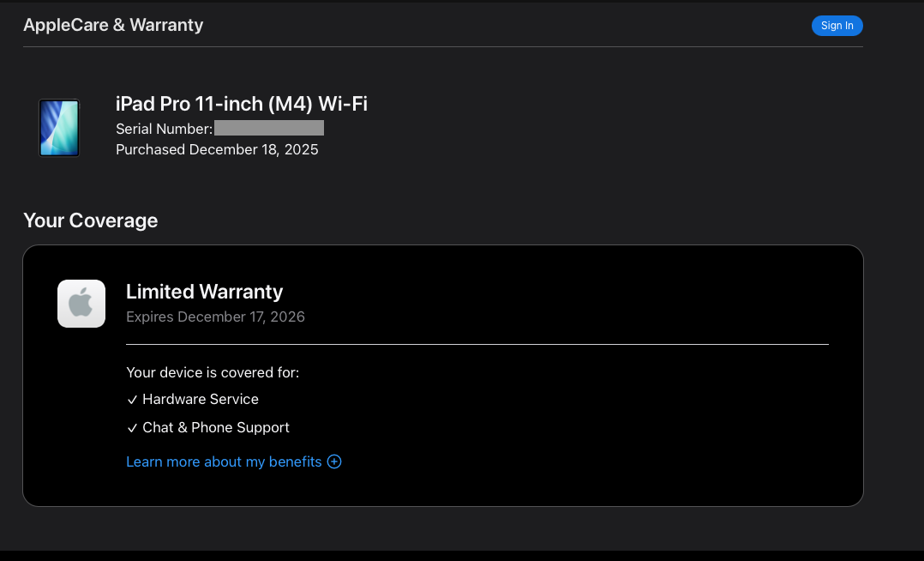Click the checkmark beside Hardware Service
Viewport: 924px width, 561px height.
(132, 400)
